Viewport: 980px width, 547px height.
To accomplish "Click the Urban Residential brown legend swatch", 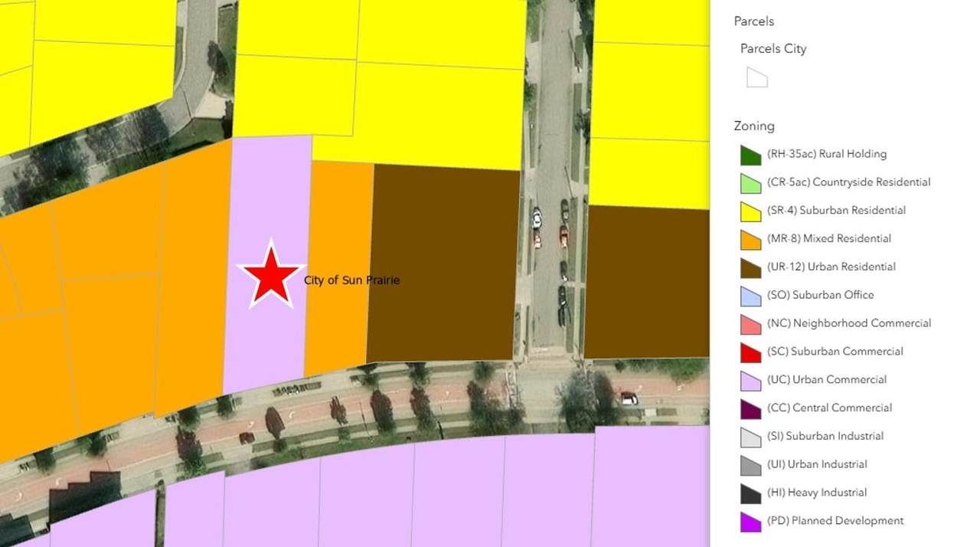I will coord(750,267).
